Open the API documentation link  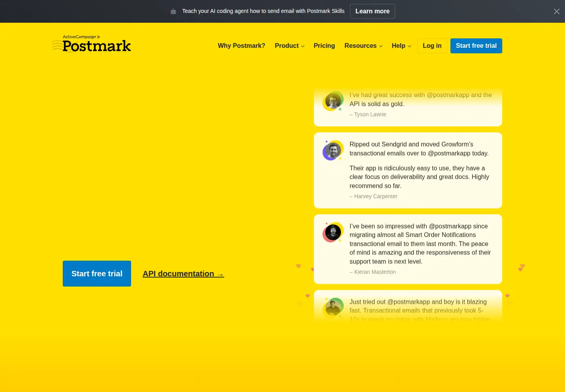tap(183, 274)
